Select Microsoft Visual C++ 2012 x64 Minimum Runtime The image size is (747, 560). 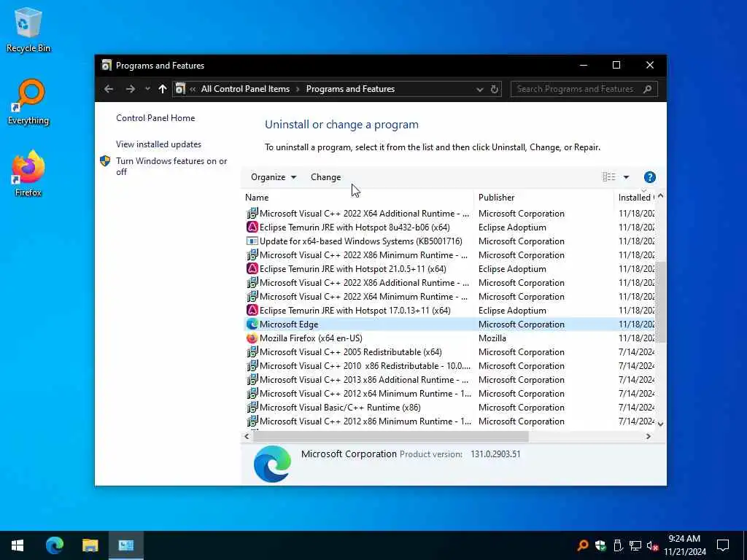pyautogui.click(x=449, y=393)
